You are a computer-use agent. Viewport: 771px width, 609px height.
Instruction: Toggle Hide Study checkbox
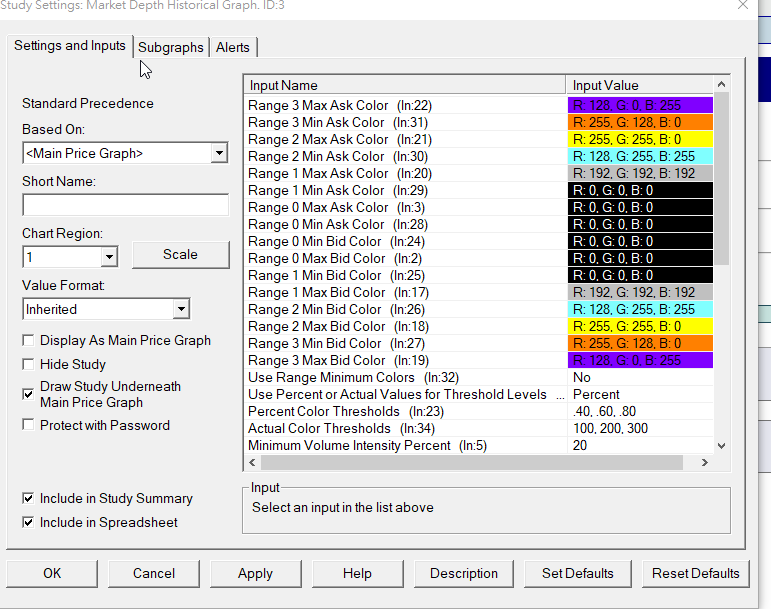pyautogui.click(x=28, y=365)
